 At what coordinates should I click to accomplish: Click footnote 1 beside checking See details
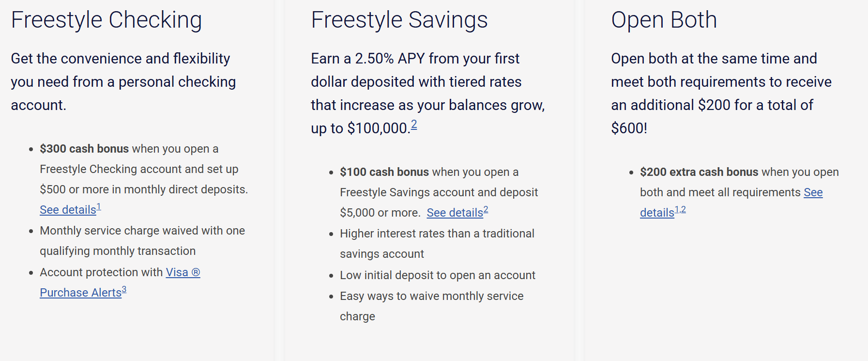click(99, 207)
